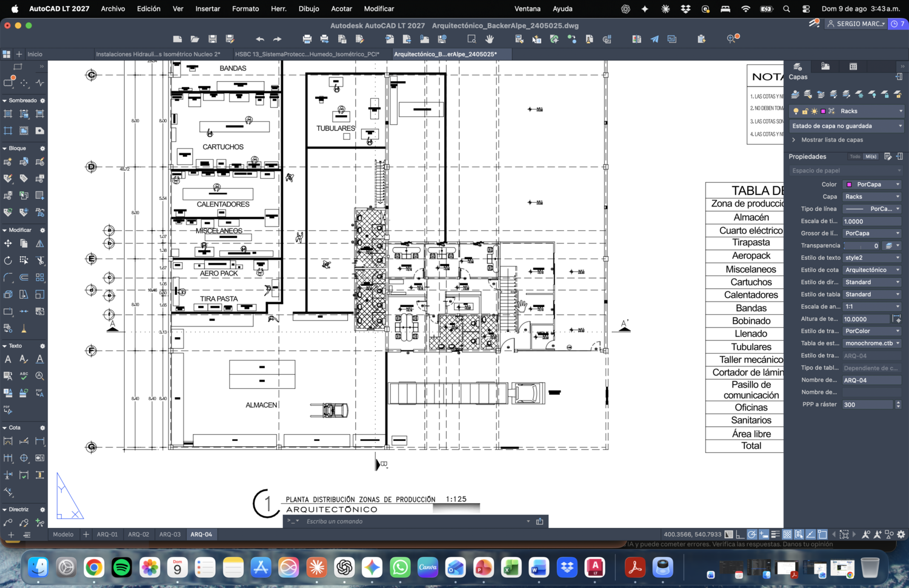
Task: Click the share drawing paper-plane icon
Action: [x=654, y=39]
